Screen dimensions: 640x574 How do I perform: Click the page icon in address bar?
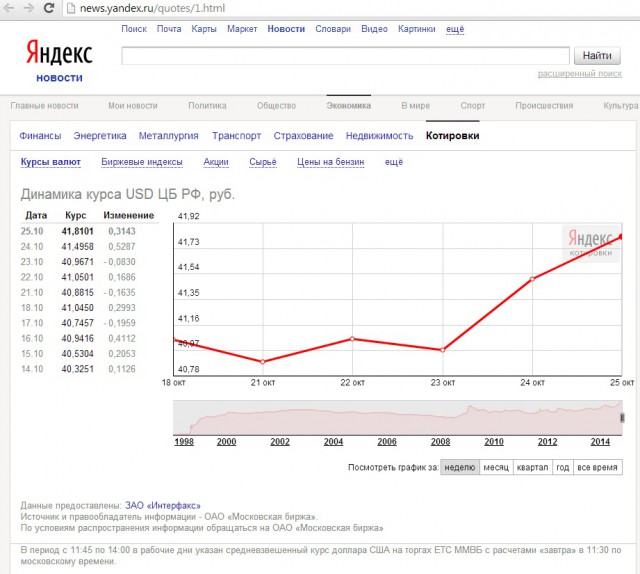pyautogui.click(x=71, y=8)
